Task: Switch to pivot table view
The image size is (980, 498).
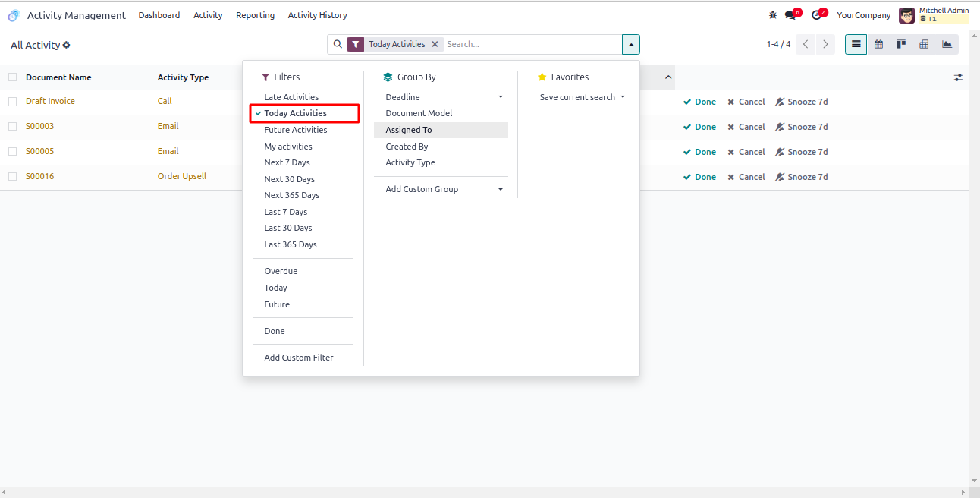Action: pyautogui.click(x=924, y=44)
